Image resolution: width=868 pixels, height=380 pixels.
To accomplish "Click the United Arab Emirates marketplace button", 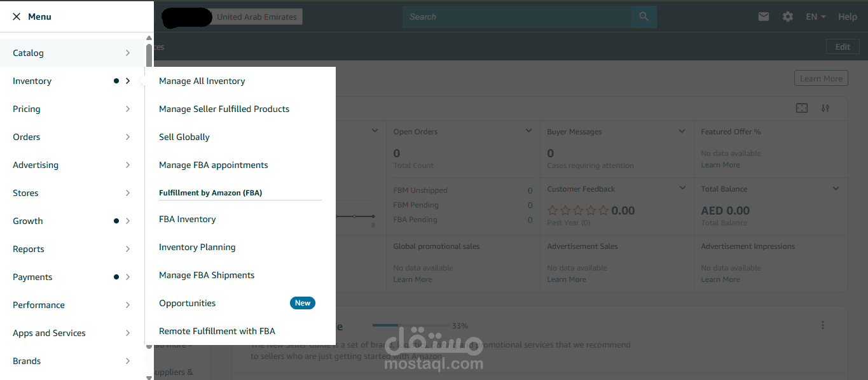I will (x=257, y=17).
